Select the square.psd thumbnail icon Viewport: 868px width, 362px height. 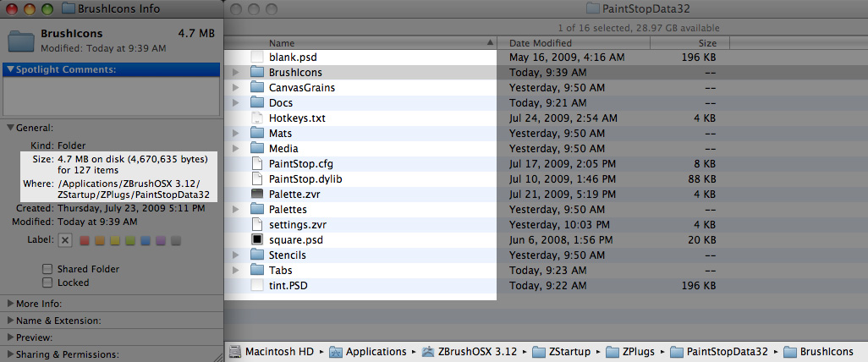pos(257,239)
